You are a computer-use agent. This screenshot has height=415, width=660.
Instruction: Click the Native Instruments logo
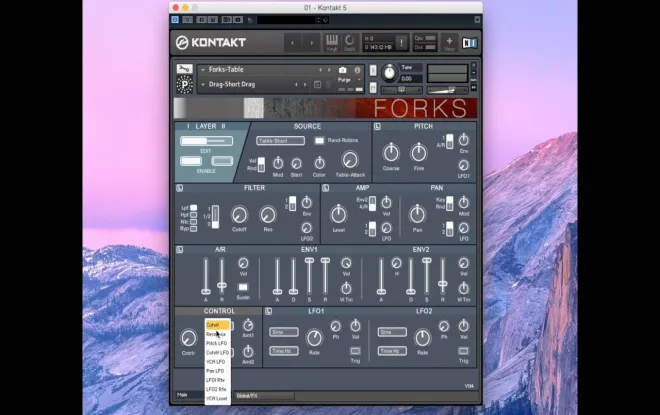(469, 43)
